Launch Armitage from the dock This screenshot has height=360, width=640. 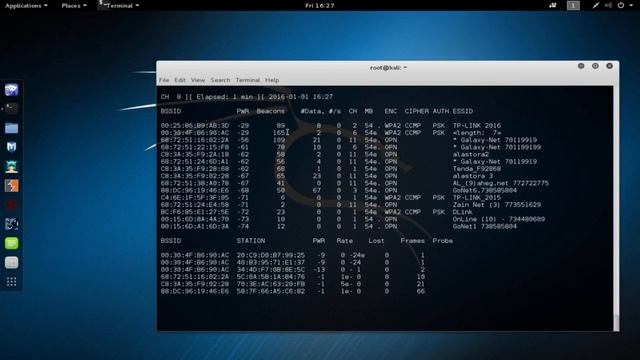[x=11, y=167]
